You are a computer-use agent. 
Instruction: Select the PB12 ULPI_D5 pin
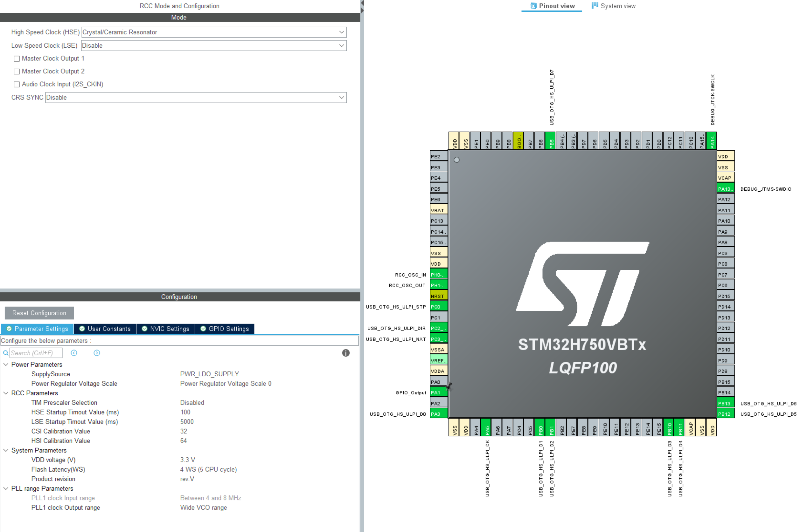726,414
